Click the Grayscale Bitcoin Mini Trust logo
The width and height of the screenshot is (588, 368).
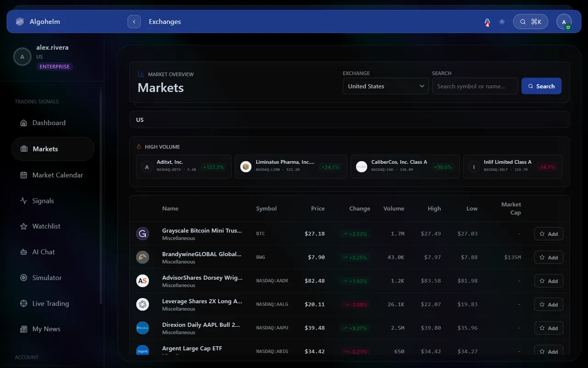142,234
